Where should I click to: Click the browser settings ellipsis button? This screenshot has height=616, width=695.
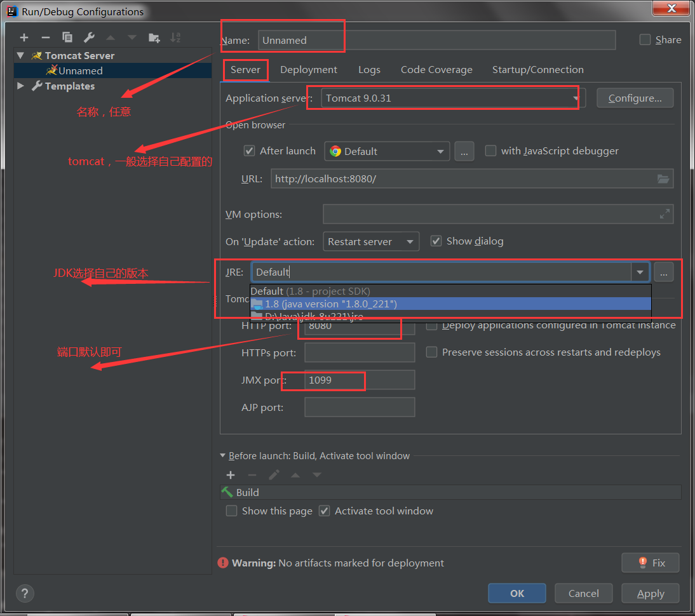click(464, 152)
